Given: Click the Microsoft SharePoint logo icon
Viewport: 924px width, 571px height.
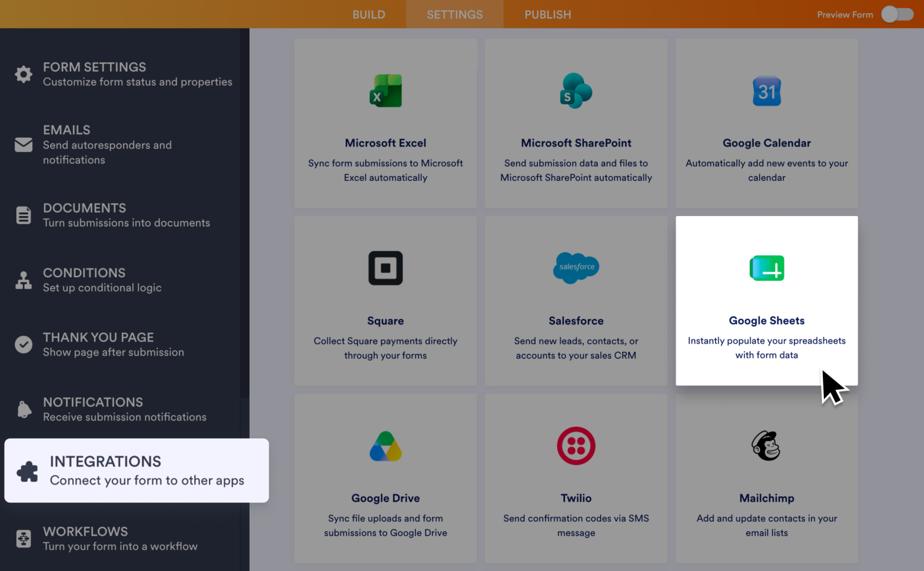Looking at the screenshot, I should [x=576, y=91].
